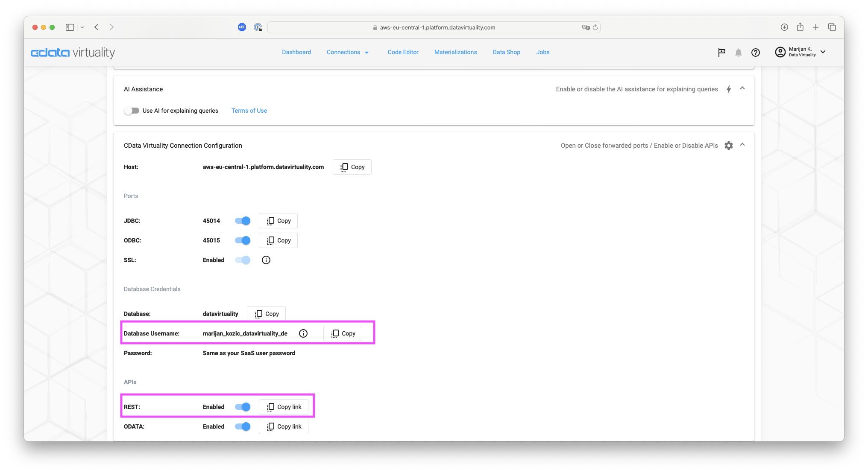The width and height of the screenshot is (868, 473).
Task: Click the AI Assistance lightning bolt icon
Action: [729, 89]
